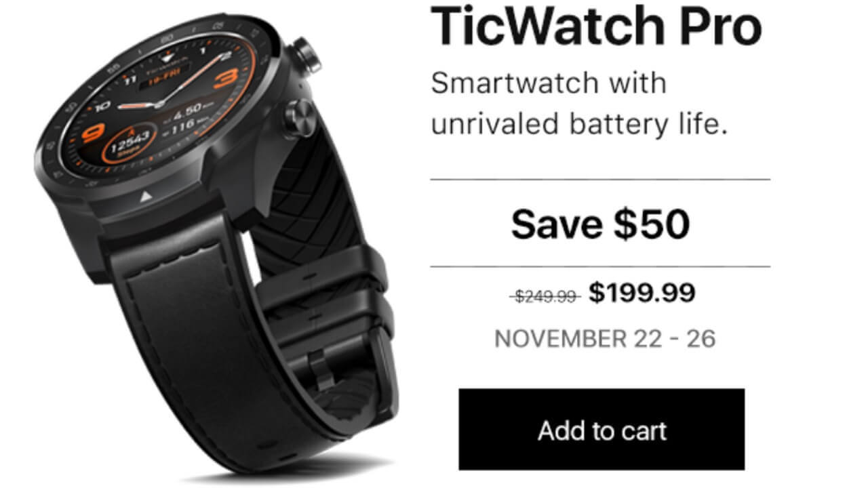Click the orange 3 numeral on the dial

click(x=225, y=79)
